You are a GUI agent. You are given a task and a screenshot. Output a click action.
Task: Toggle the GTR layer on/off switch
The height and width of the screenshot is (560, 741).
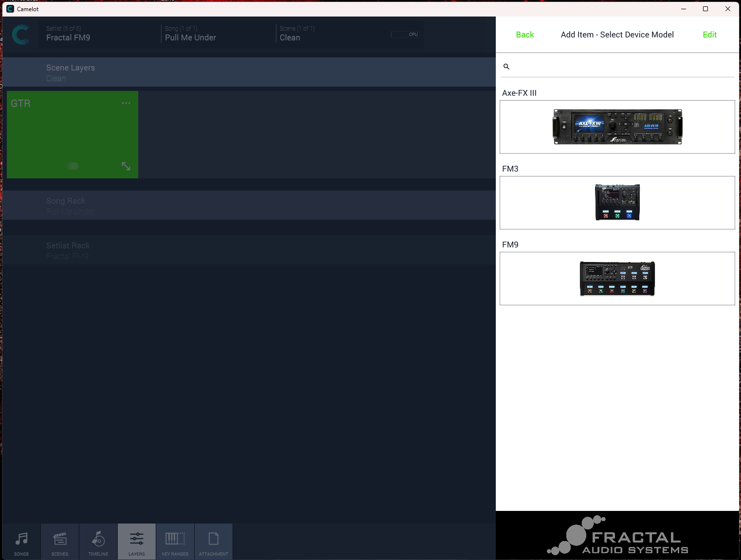click(72, 166)
